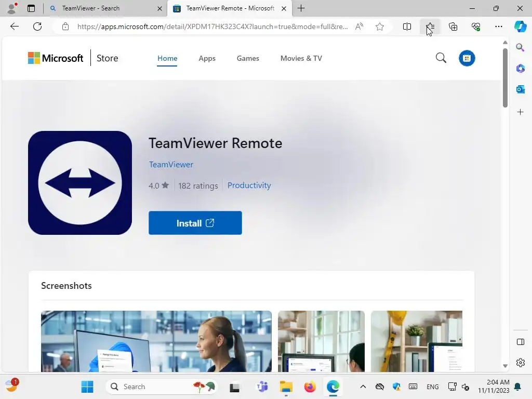Open the tab actions menu icon

coord(31,8)
